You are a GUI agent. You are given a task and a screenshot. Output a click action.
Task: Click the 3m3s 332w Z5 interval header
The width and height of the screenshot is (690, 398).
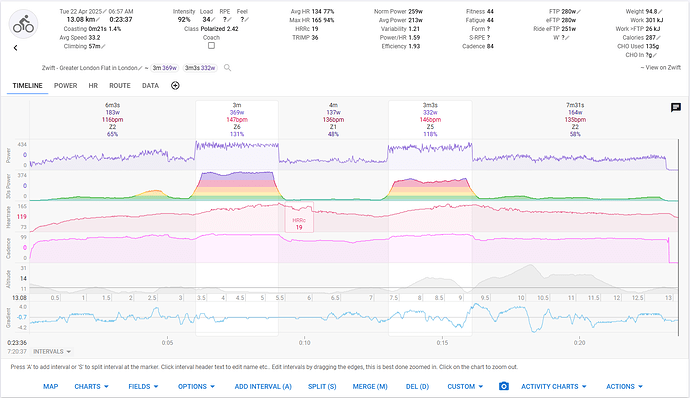pyautogui.click(x=430, y=119)
